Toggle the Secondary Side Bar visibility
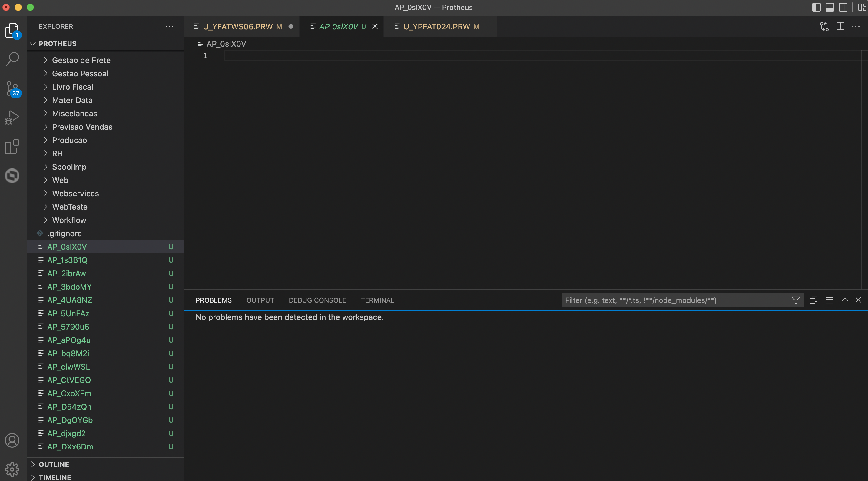This screenshot has height=481, width=868. (843, 7)
